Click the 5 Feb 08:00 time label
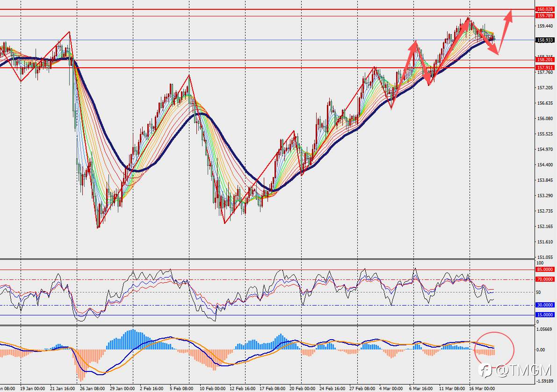 (181, 388)
